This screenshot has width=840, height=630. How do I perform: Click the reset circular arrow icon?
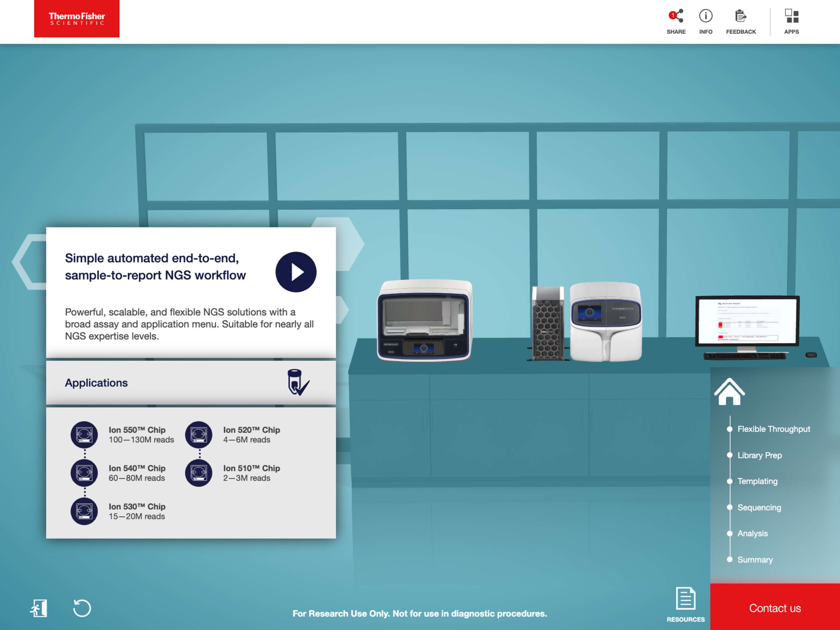tap(82, 608)
